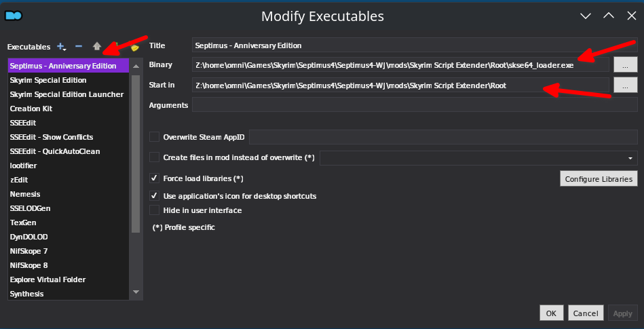This screenshot has height=329, width=644.
Task: Click the yellow reset executables icon
Action: tap(135, 47)
